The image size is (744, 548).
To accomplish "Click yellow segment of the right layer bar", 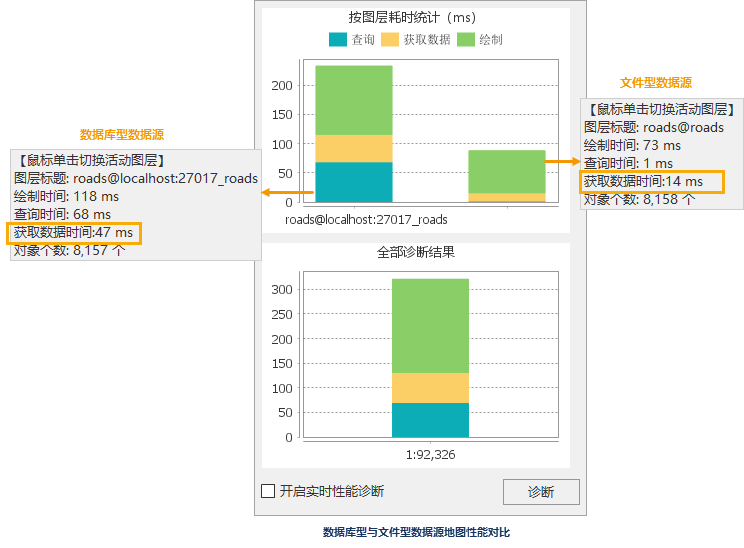I will (x=507, y=197).
